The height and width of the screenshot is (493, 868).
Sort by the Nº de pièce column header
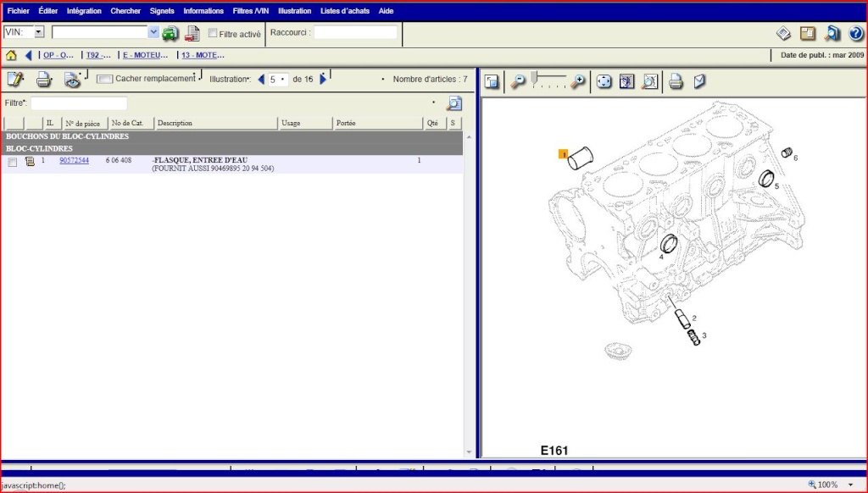pyautogui.click(x=85, y=124)
